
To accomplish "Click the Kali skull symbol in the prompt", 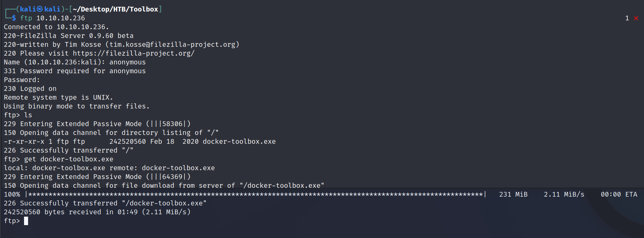I will pyautogui.click(x=40, y=9).
